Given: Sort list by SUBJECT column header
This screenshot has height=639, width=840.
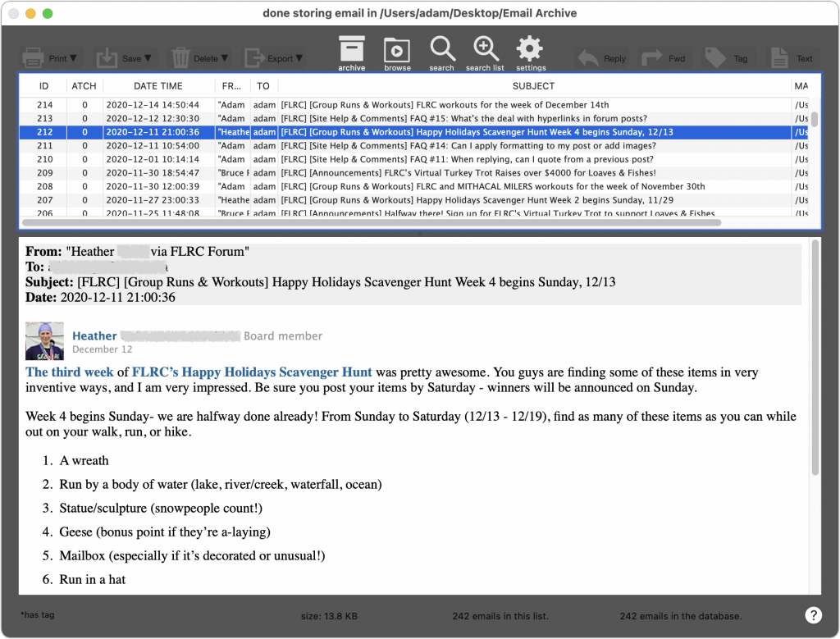Looking at the screenshot, I should tap(533, 86).
